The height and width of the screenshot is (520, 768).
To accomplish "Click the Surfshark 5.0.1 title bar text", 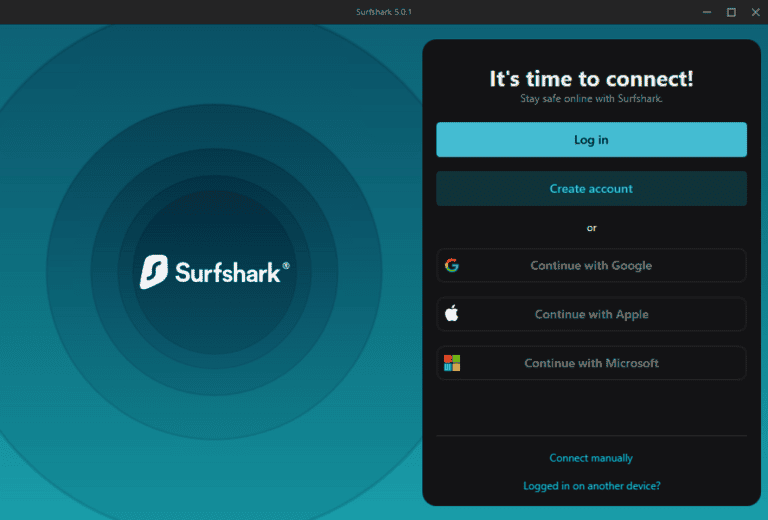I will (384, 12).
